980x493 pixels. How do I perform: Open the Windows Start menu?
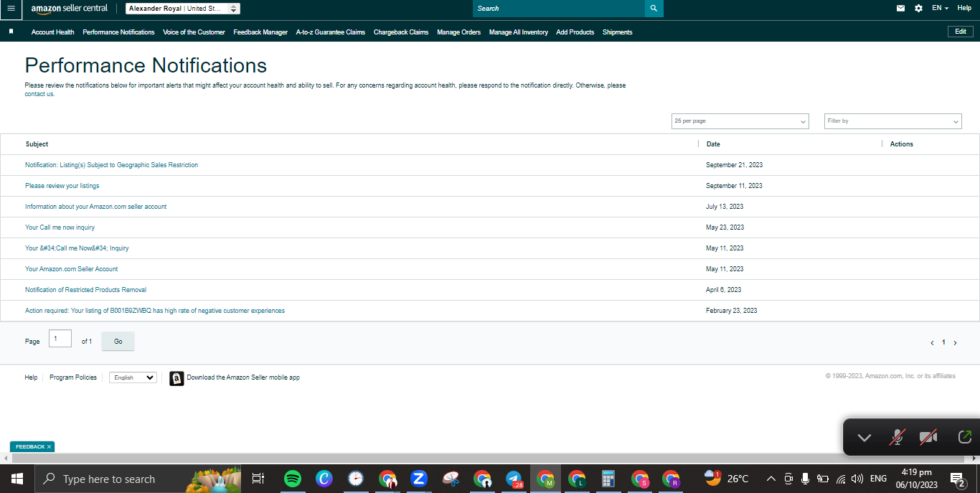coord(17,479)
